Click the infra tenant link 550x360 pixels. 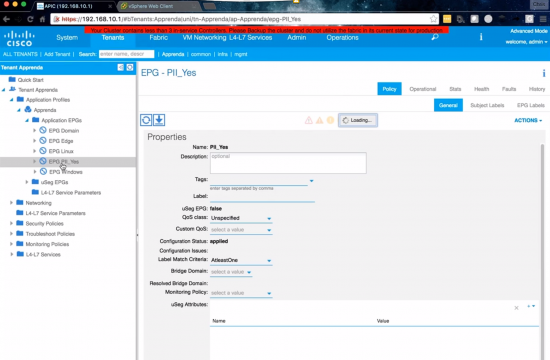(222, 54)
